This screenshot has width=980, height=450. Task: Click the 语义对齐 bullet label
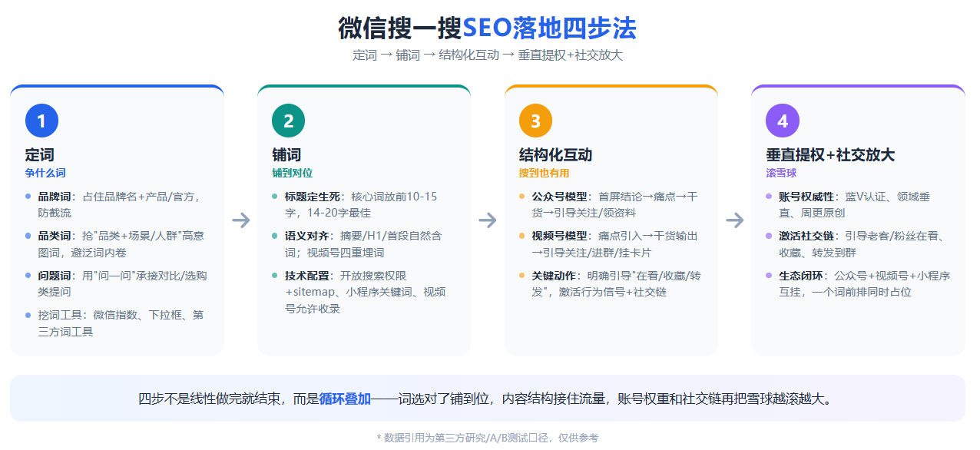(x=306, y=236)
